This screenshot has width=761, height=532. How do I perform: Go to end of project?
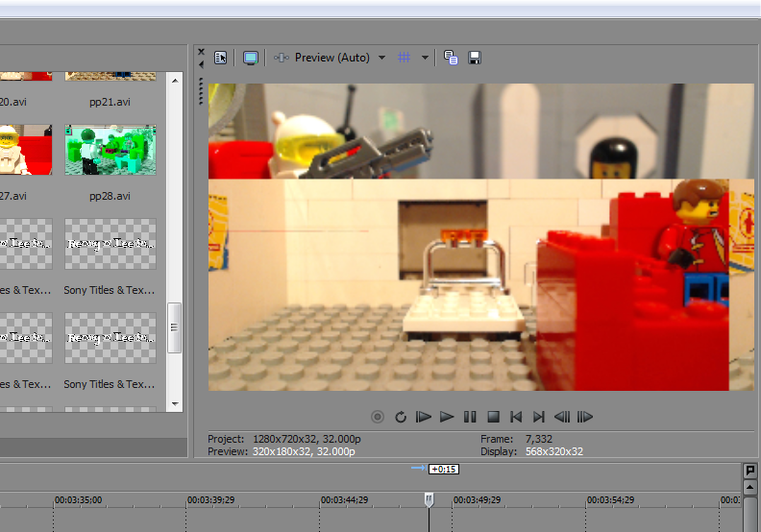pyautogui.click(x=539, y=417)
